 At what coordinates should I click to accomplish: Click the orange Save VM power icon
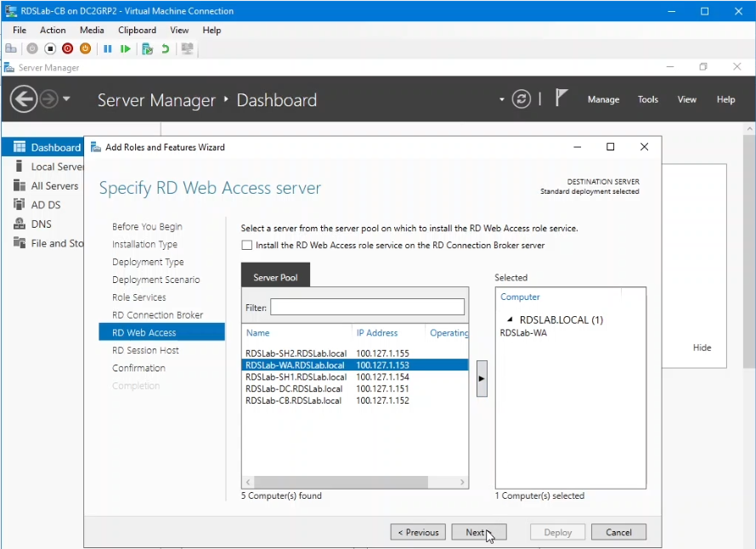point(85,48)
